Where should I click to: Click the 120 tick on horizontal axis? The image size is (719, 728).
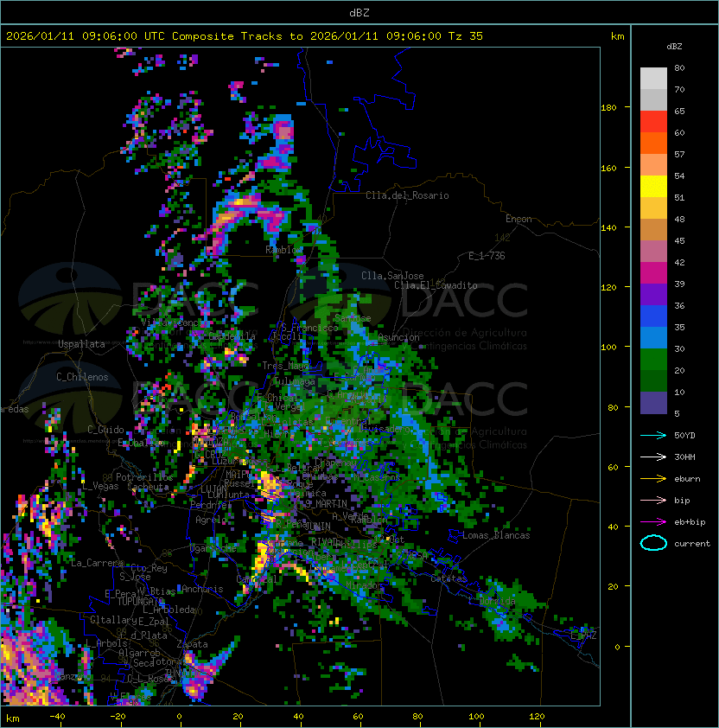click(x=537, y=717)
